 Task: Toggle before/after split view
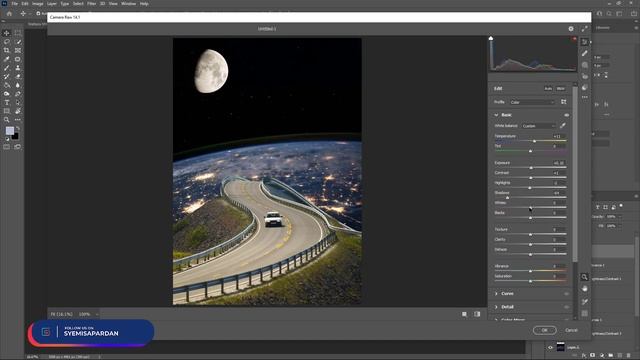click(477, 314)
